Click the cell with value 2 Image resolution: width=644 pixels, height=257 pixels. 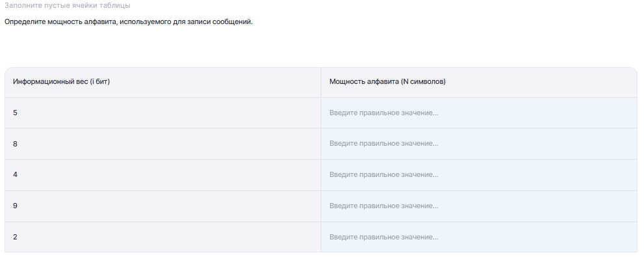[162, 237]
